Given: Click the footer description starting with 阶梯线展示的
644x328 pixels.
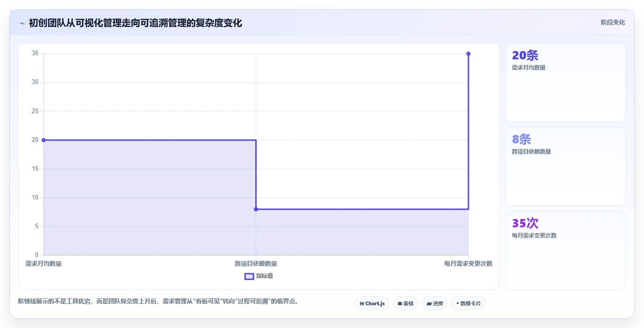Looking at the screenshot, I should pos(159,301).
